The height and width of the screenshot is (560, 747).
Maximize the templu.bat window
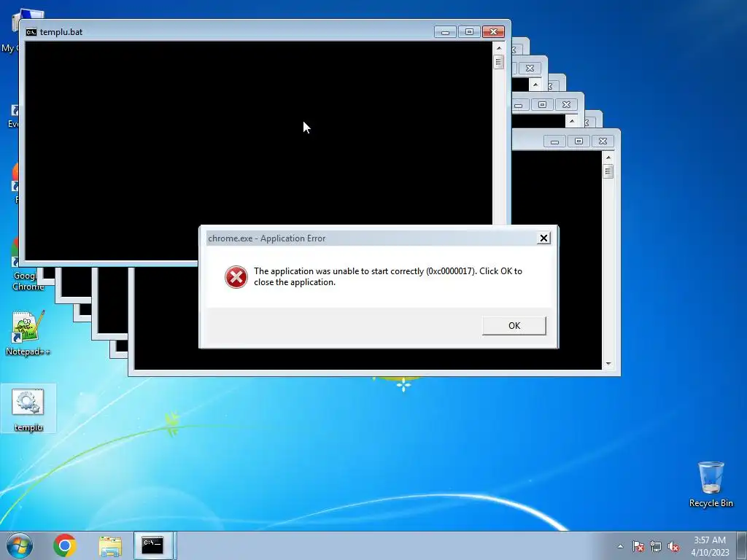(x=469, y=32)
